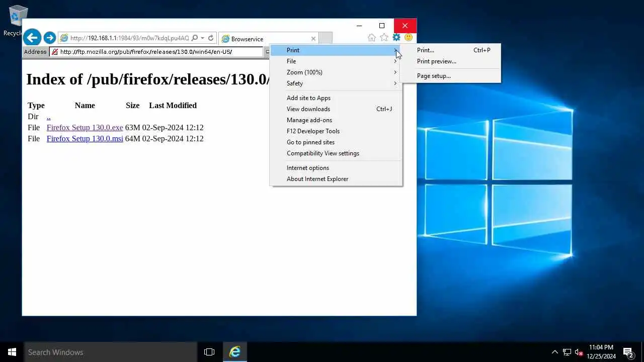Open the Firefox Setup 130.0.exe link
This screenshot has width=644, height=362.
(85, 128)
